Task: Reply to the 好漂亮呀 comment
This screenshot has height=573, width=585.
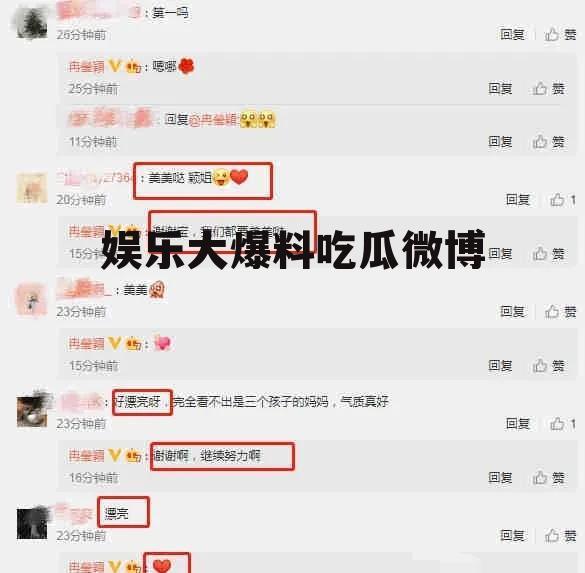Action: (x=518, y=424)
